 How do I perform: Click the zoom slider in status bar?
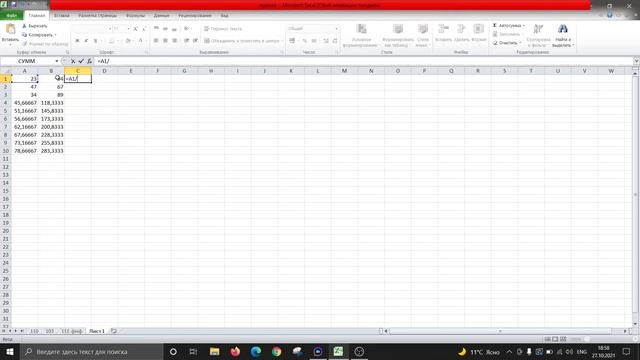click(587, 339)
